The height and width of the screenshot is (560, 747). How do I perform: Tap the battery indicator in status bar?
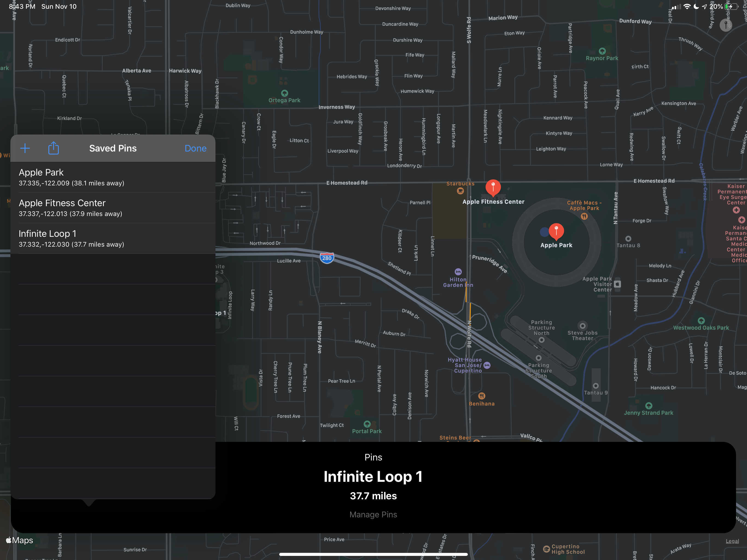731,6
